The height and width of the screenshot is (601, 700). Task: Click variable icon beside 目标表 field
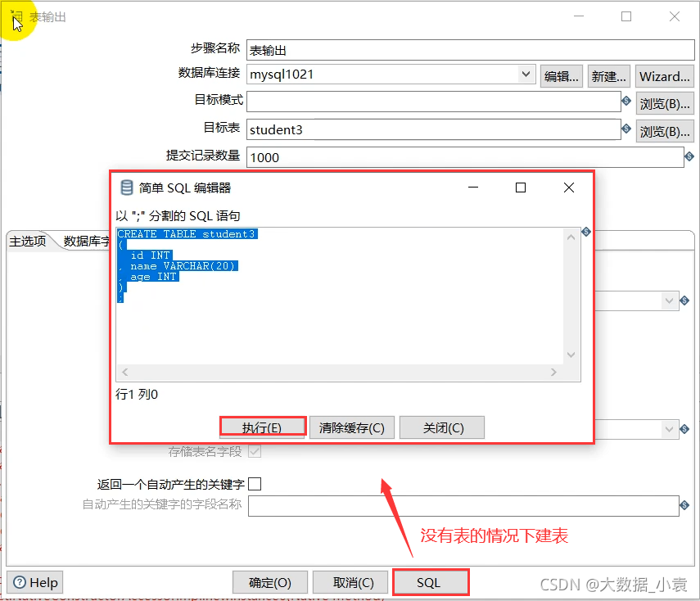626,129
